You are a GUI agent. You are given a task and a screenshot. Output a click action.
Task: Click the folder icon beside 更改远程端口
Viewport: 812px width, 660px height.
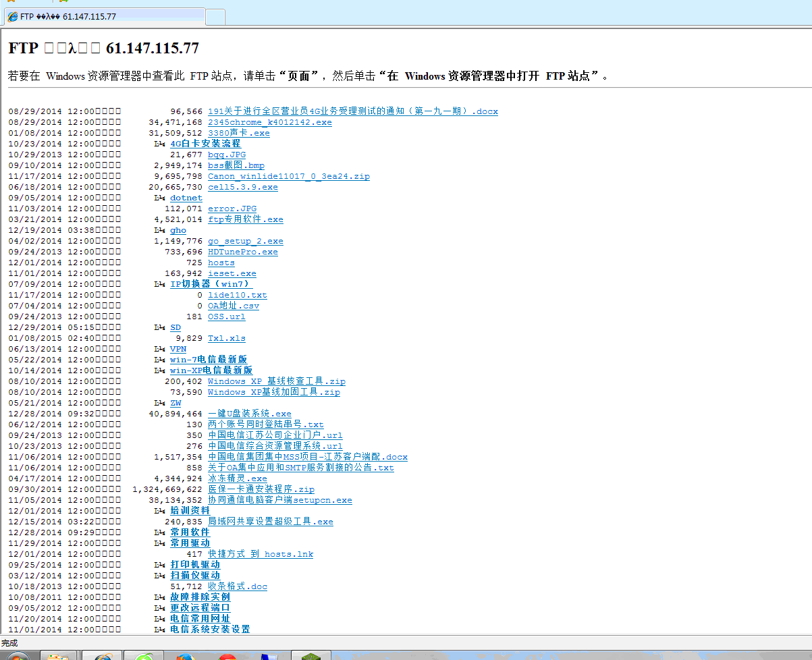click(159, 608)
